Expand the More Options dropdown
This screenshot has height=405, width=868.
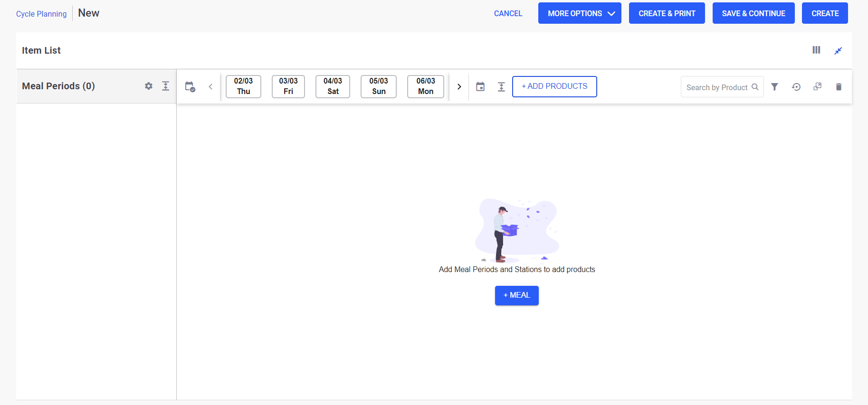point(580,13)
